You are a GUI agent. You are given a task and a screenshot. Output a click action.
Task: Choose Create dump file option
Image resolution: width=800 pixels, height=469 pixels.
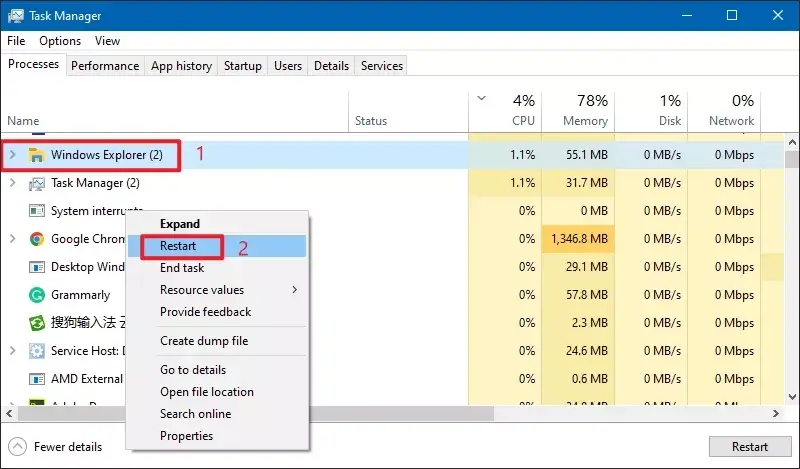217,341
